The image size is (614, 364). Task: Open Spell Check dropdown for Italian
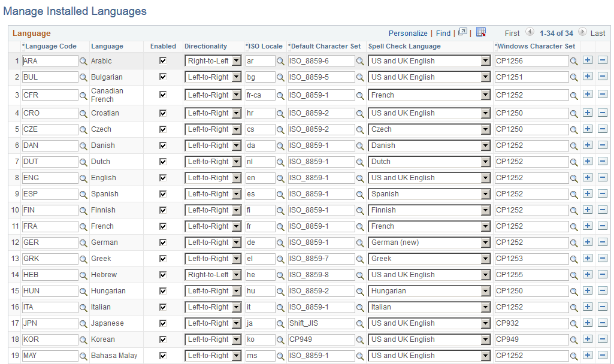coord(429,307)
